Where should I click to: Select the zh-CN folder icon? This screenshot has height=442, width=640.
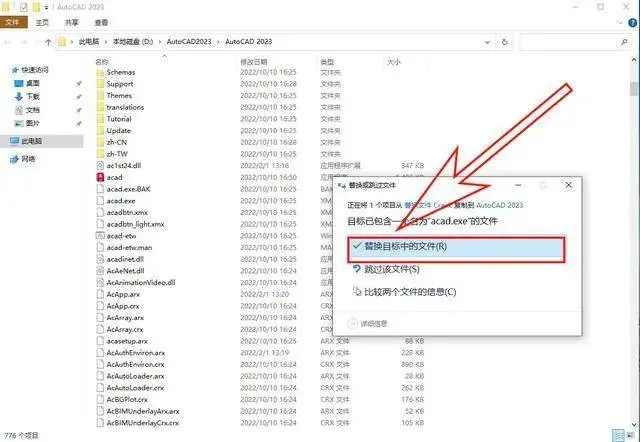[100, 142]
